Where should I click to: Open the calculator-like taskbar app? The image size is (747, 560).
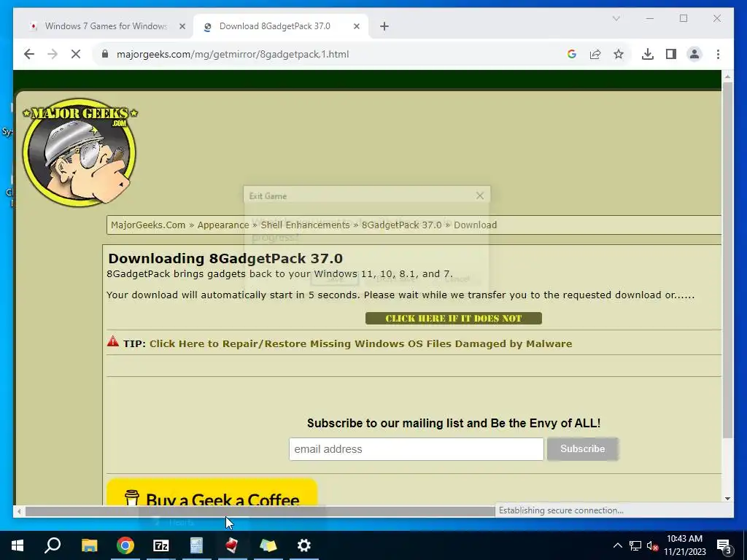click(197, 545)
